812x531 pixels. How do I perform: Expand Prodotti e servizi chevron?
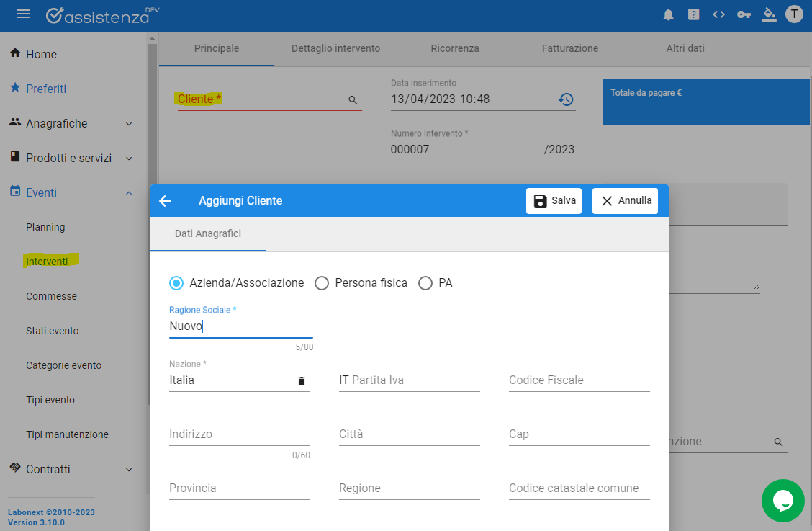(129, 159)
